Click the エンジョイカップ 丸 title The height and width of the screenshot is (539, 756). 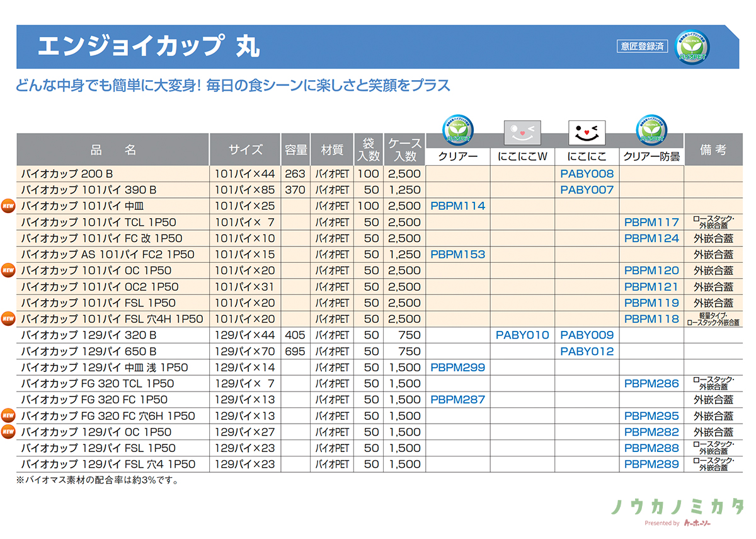point(148,47)
